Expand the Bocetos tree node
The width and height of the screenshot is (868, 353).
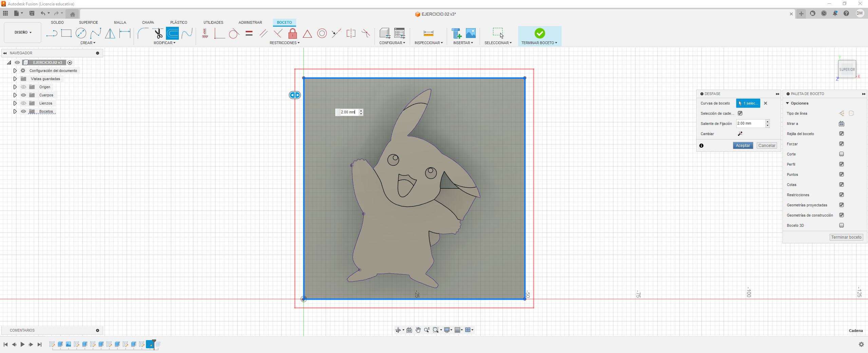(15, 111)
